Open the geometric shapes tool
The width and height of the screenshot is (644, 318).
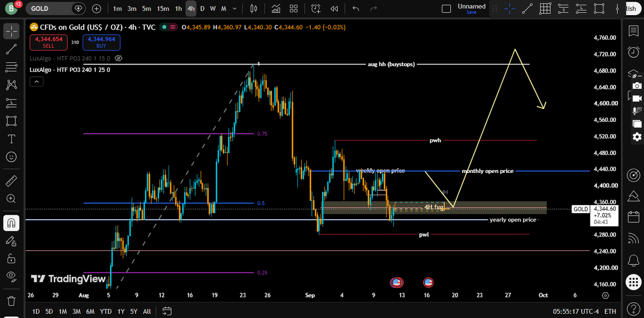[x=11, y=121]
